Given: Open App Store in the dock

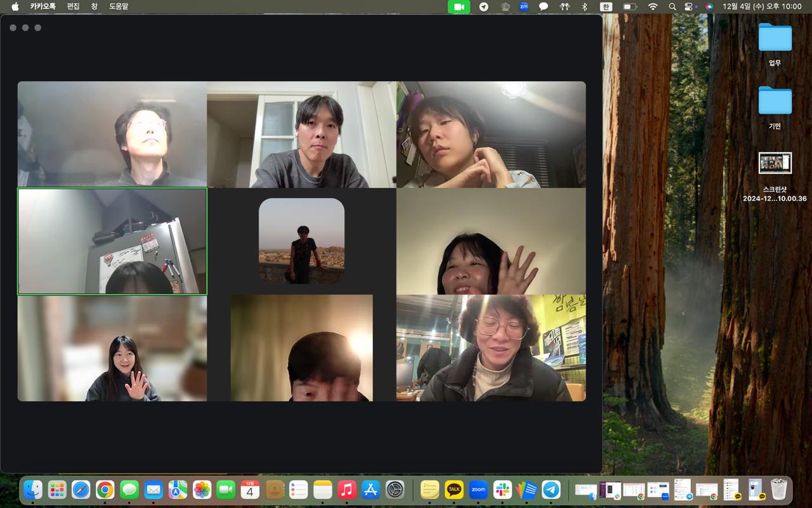Looking at the screenshot, I should click(x=371, y=490).
